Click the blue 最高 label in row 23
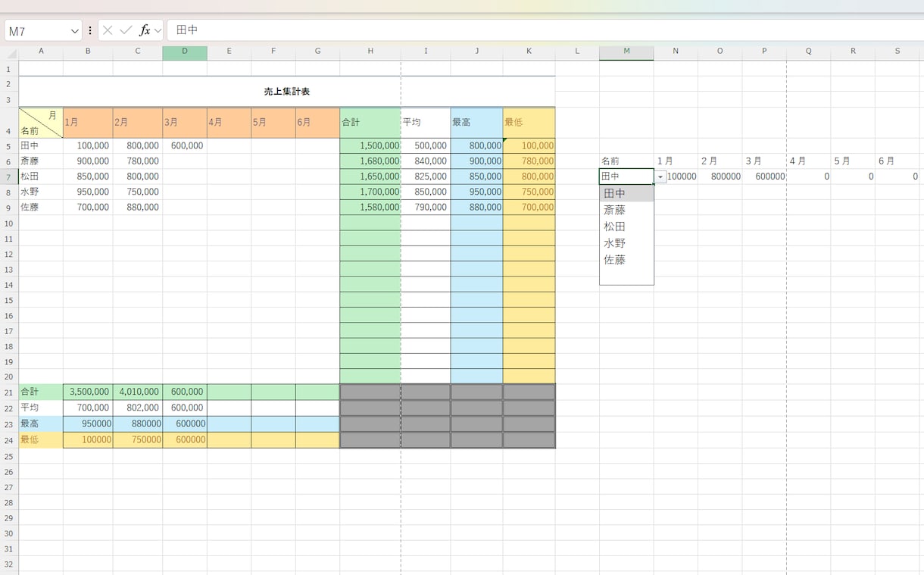924x575 pixels. [41, 423]
